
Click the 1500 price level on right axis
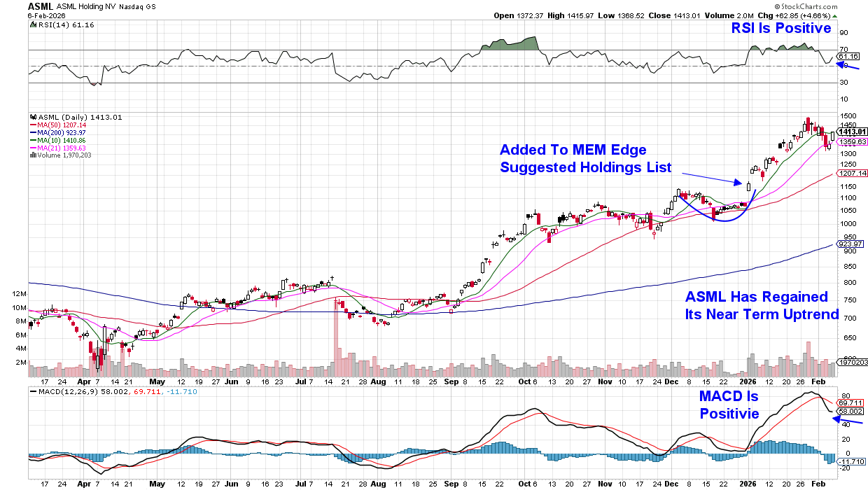pyautogui.click(x=848, y=116)
